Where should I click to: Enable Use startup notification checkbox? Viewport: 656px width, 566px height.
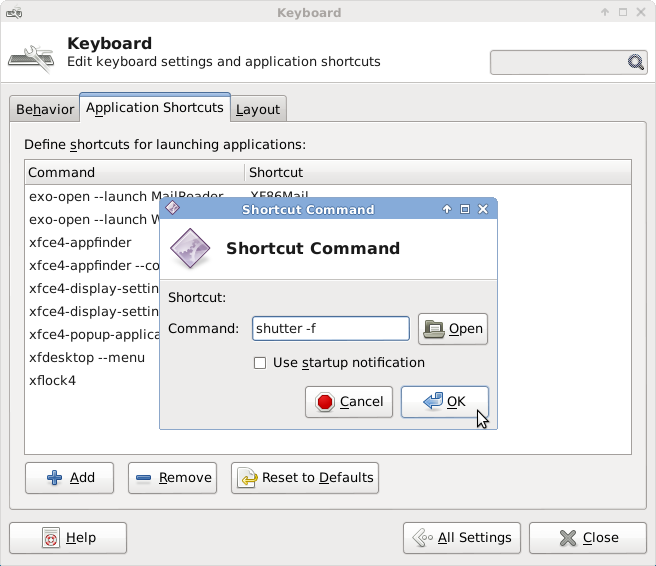pyautogui.click(x=260, y=363)
